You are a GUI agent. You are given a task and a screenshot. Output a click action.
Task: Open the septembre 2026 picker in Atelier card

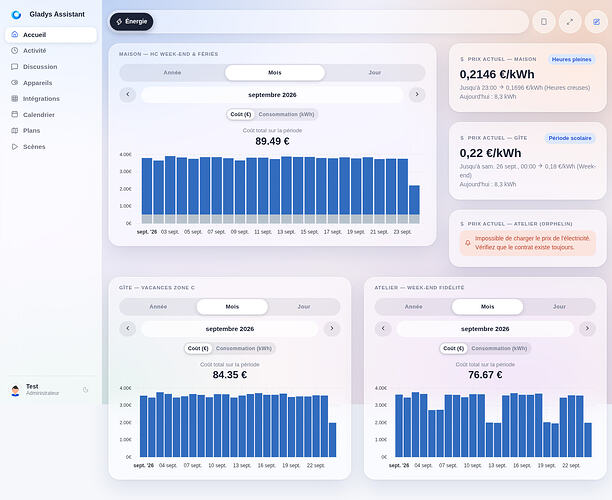click(x=485, y=329)
